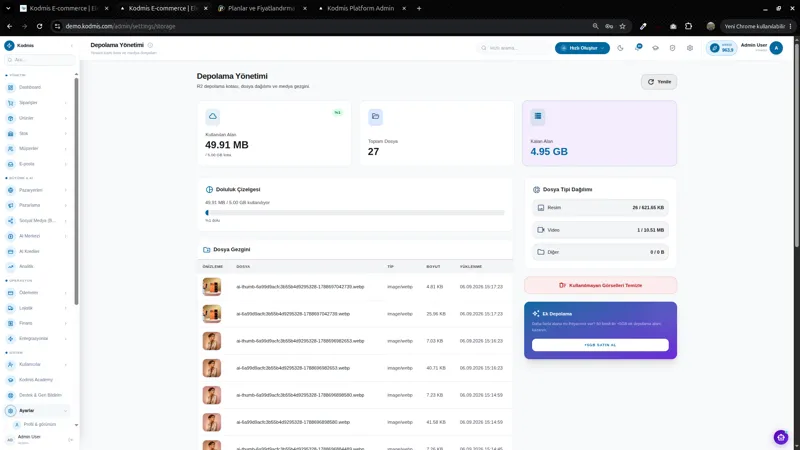Click the Ürünler box icon
Screen dimensions: 800x450
(x=10, y=118)
